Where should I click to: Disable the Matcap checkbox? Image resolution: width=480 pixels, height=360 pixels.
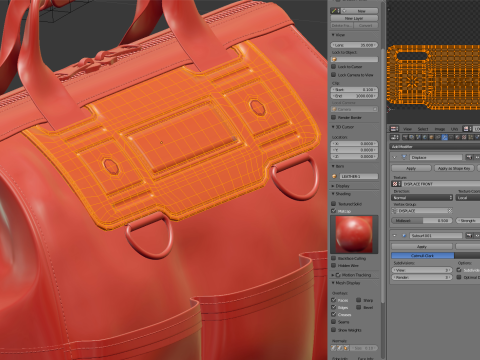[x=333, y=211]
